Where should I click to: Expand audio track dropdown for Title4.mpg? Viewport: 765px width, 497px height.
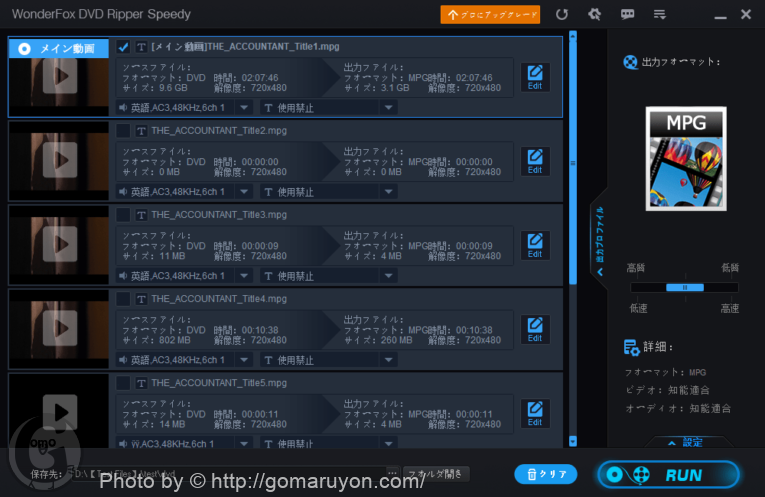[244, 360]
